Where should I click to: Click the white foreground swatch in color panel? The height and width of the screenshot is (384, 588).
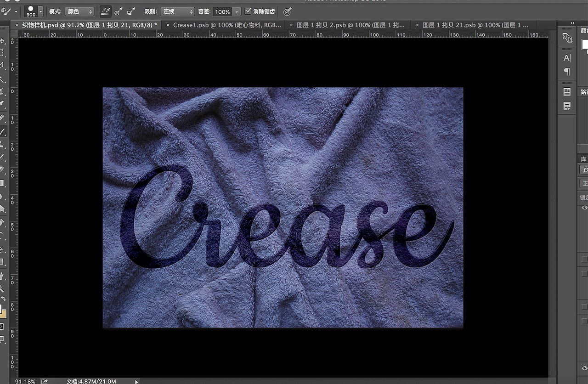(x=585, y=45)
